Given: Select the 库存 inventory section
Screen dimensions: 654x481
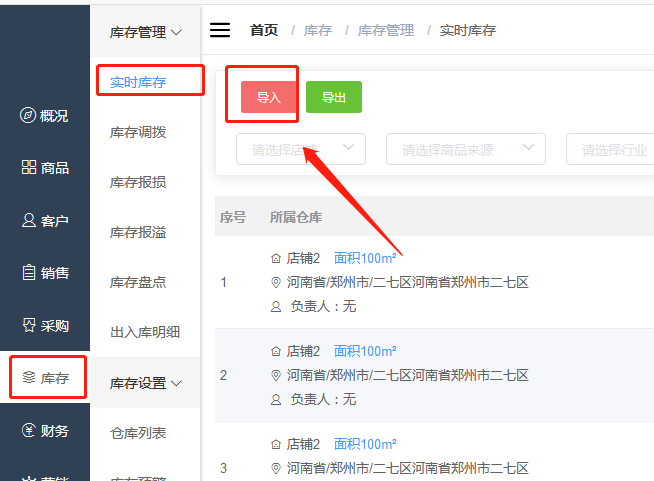Looking at the screenshot, I should click(x=45, y=378).
